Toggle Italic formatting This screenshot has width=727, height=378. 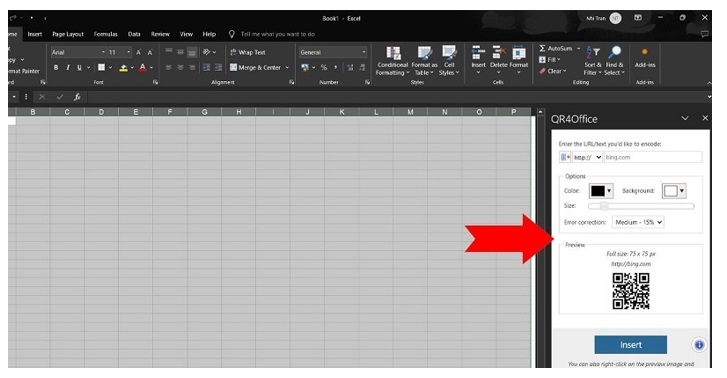click(68, 68)
